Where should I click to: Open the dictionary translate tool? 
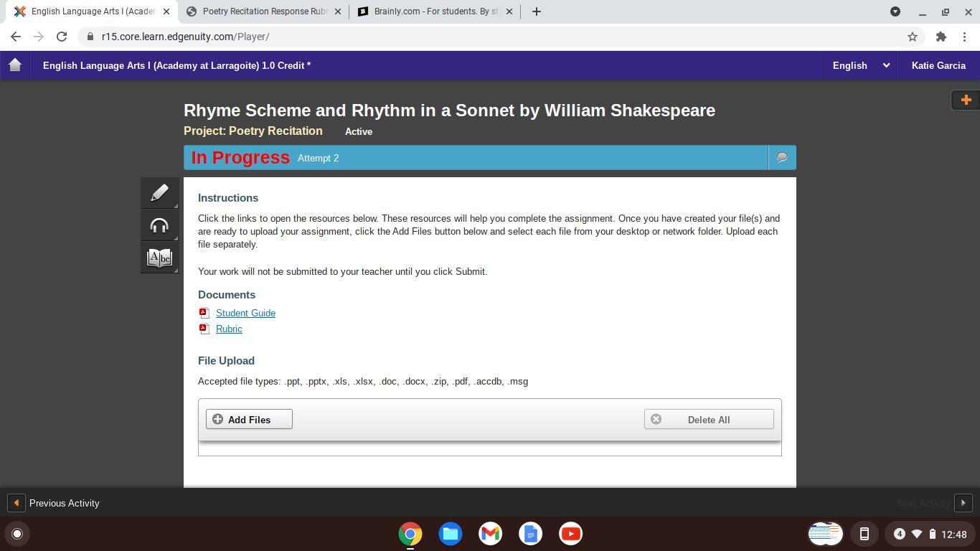coord(159,258)
